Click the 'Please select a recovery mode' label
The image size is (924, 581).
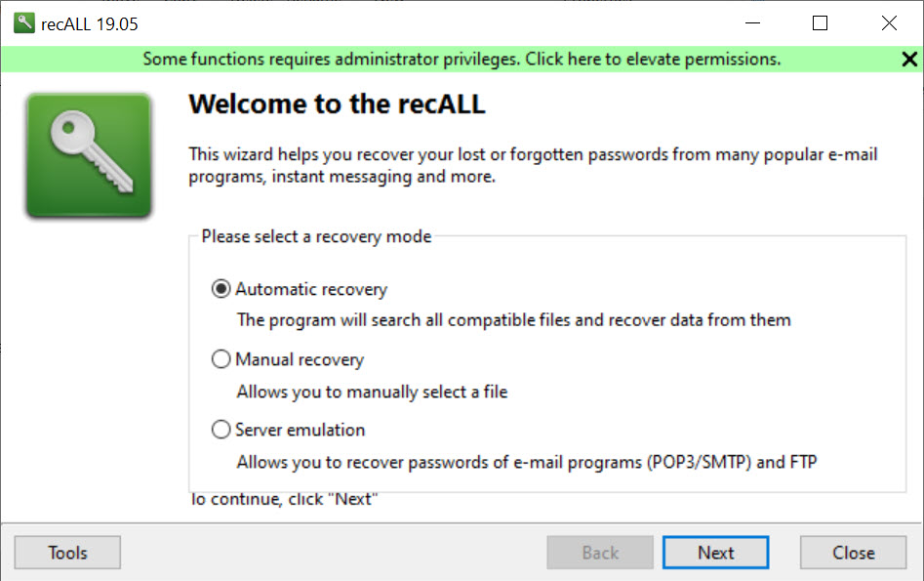coord(316,236)
